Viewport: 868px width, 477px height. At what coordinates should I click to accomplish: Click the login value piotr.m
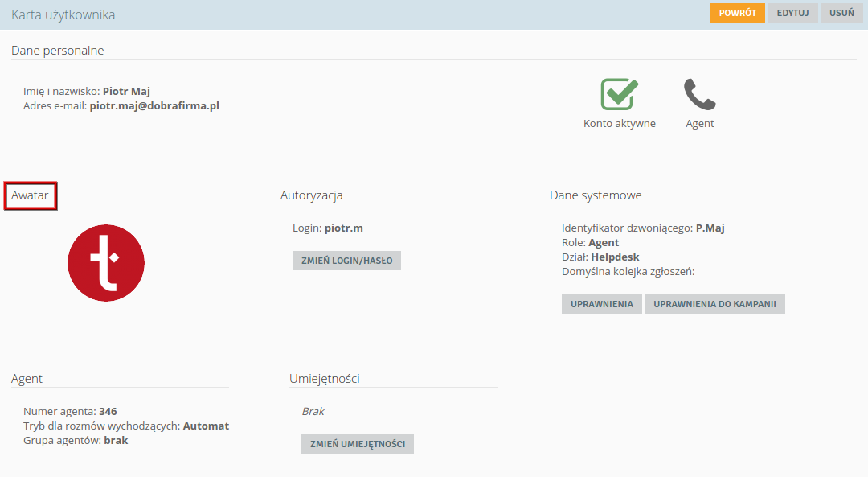(344, 228)
